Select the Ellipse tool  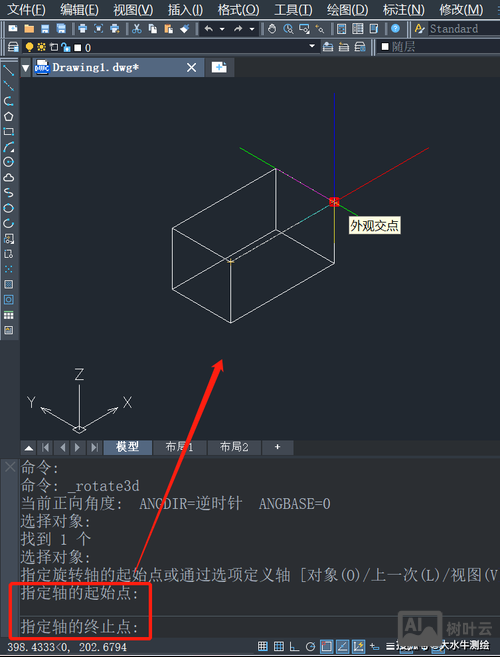tap(8, 208)
